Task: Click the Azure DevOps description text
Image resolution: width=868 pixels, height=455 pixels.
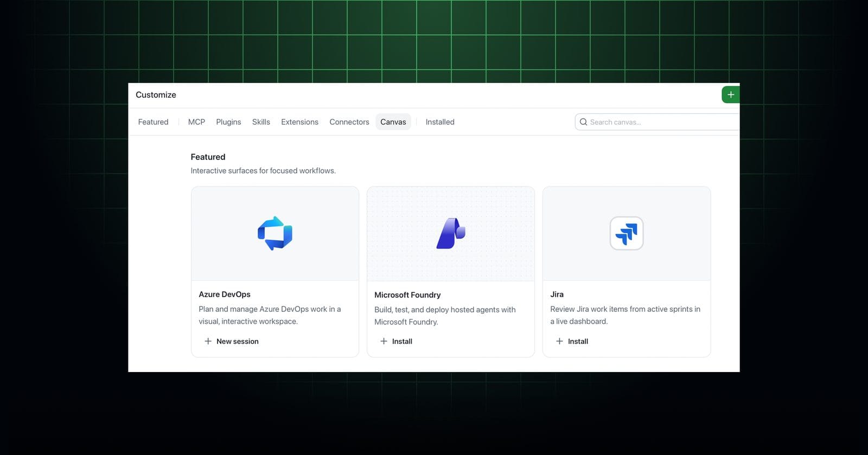Action: [x=270, y=315]
